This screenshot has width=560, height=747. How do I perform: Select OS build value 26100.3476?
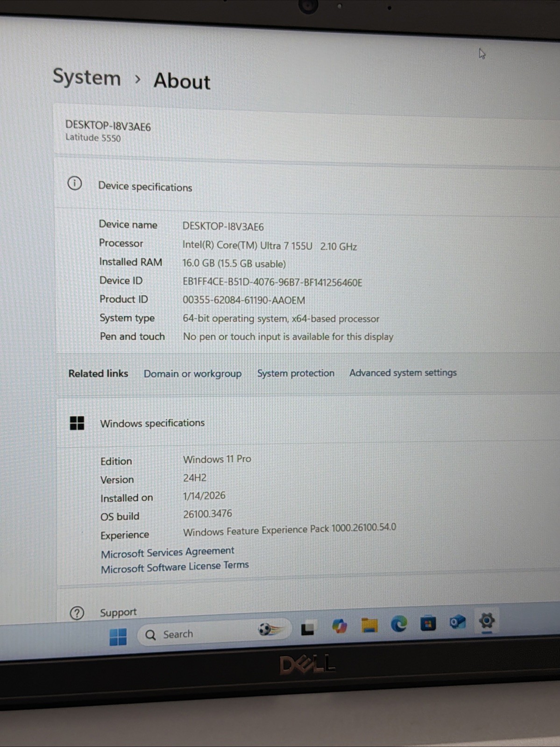[x=207, y=514]
